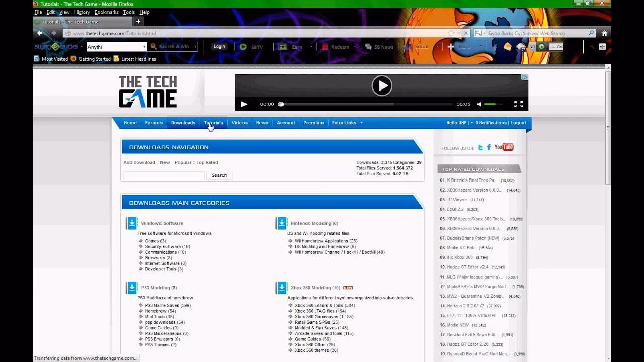644x362 pixels.
Task: Click the AdChoices icon on video ad
Action: pos(524,77)
